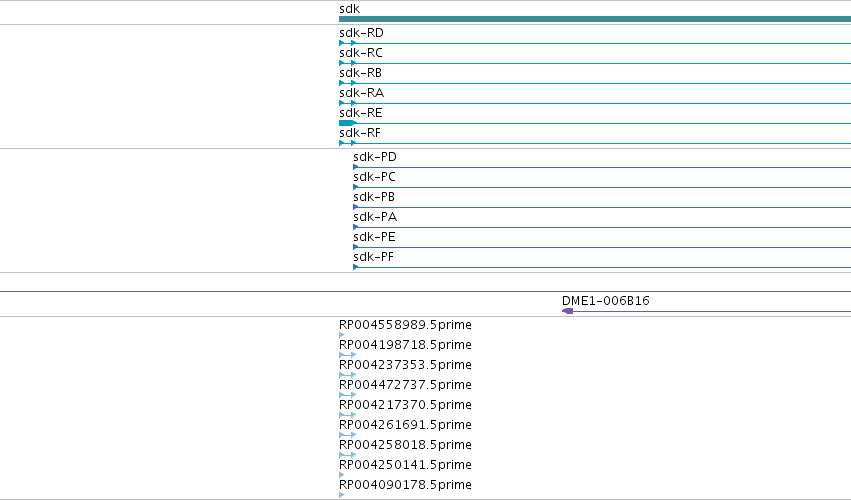Click the sdk-RB exon arrow glyph

pyautogui.click(x=348, y=83)
